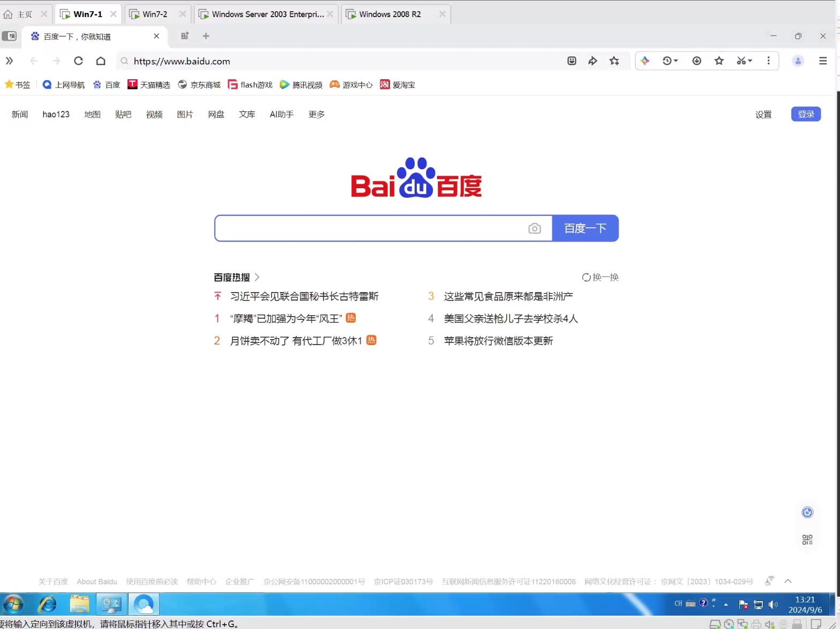Viewport: 840px width, 629px height.
Task: Collapse footer with the up chevron
Action: click(788, 581)
